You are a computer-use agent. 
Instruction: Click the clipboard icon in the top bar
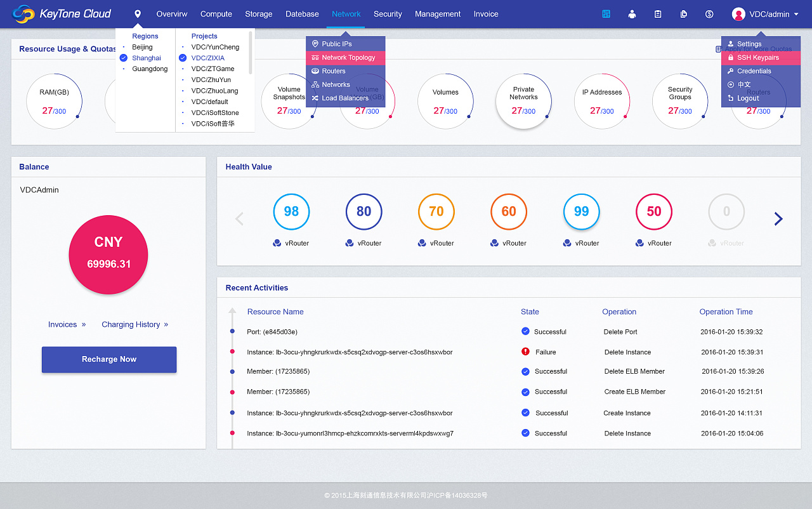point(658,13)
